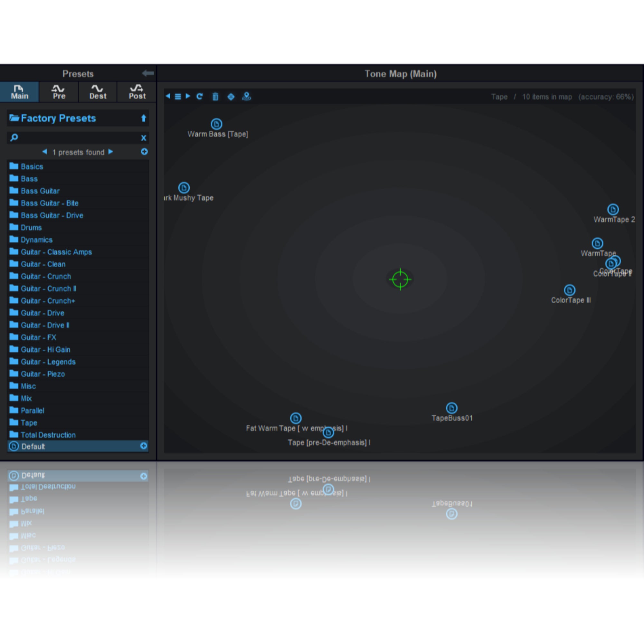Click the Factory Presets folder header

78,118
